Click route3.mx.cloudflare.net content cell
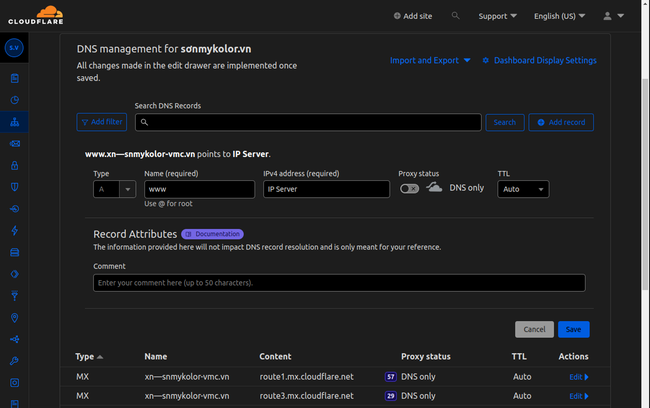The width and height of the screenshot is (650, 408). 306,396
